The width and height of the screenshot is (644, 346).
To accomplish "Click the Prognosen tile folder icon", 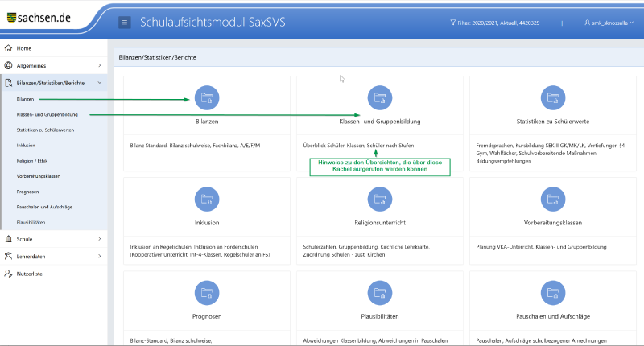I will coord(207,293).
